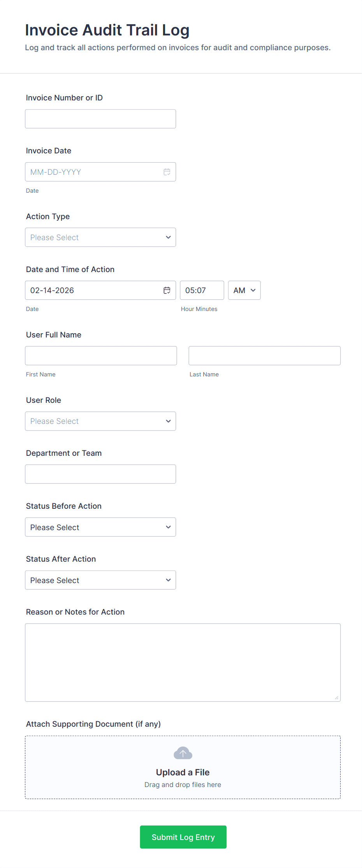Expand the Status After Action dropdown
The width and height of the screenshot is (362, 868).
pos(100,580)
